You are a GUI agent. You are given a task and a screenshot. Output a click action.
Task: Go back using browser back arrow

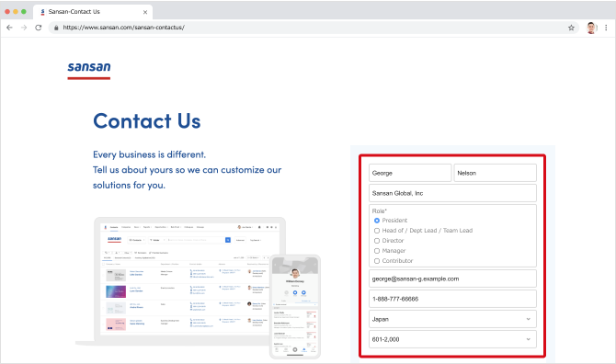click(9, 28)
